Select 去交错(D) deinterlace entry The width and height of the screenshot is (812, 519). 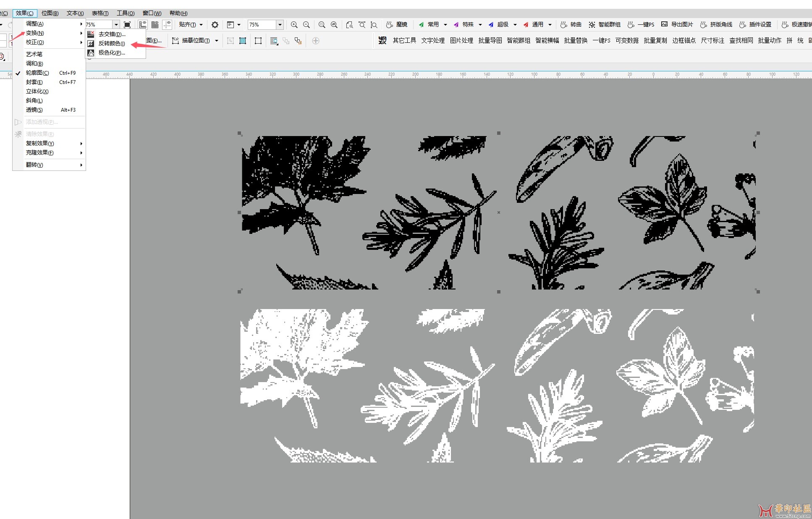[116, 34]
